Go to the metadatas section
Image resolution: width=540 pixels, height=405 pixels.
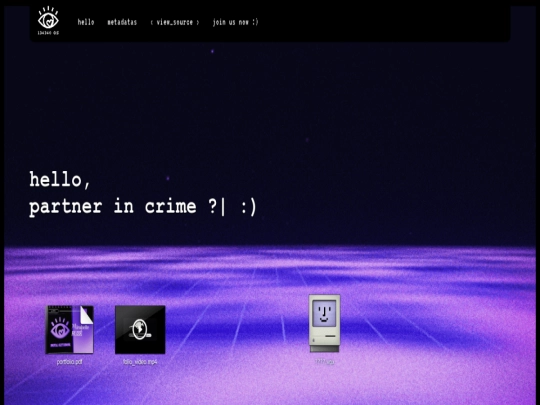[122, 22]
